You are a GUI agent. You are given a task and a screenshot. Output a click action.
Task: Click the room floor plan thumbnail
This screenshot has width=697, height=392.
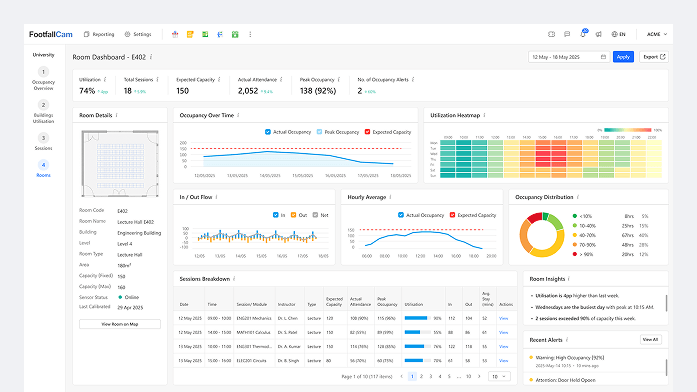pyautogui.click(x=120, y=163)
